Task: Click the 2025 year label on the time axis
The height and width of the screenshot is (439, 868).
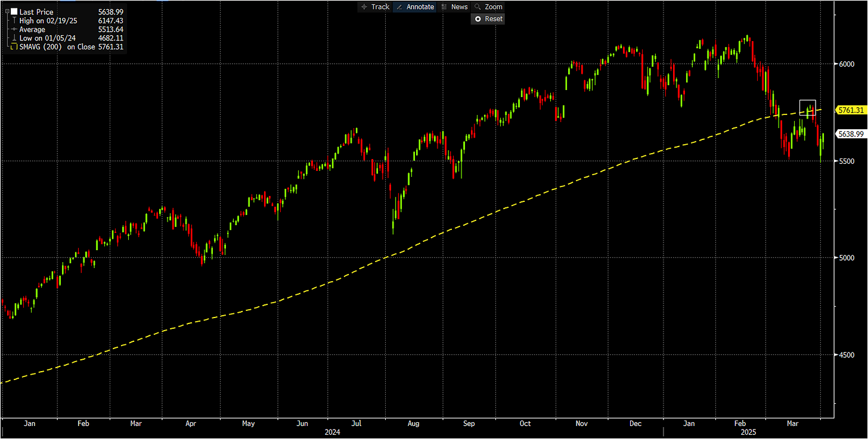Action: pos(748,432)
